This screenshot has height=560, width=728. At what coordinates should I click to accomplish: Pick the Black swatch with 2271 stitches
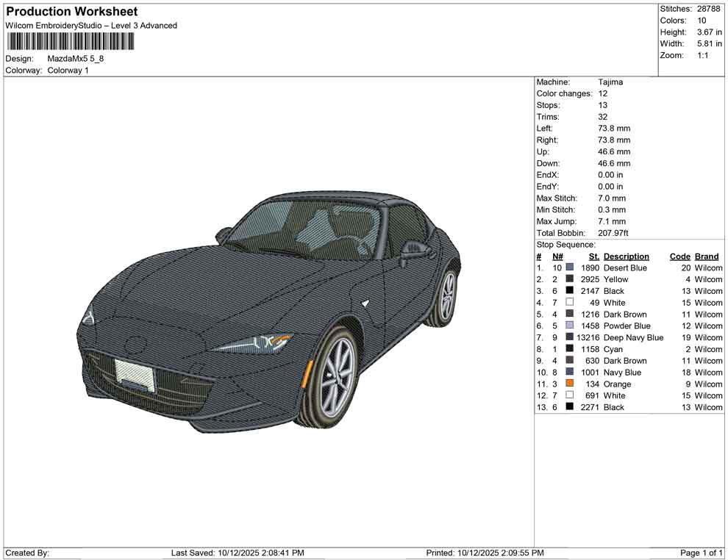(x=570, y=406)
